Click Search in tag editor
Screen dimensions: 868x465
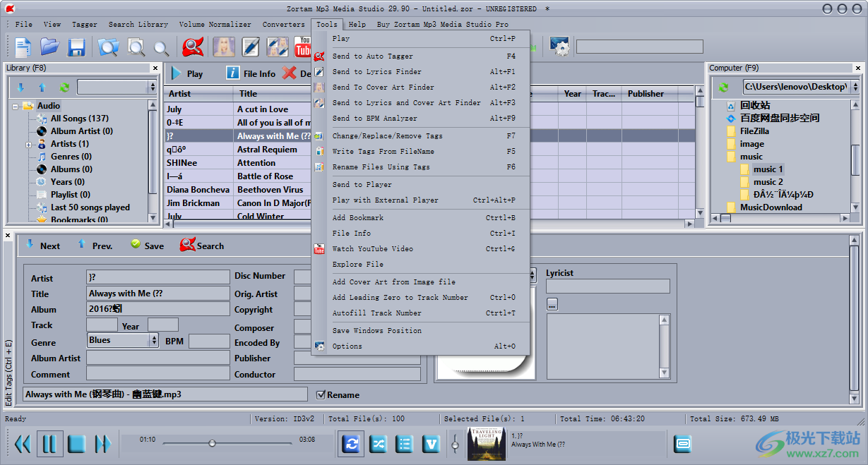202,246
